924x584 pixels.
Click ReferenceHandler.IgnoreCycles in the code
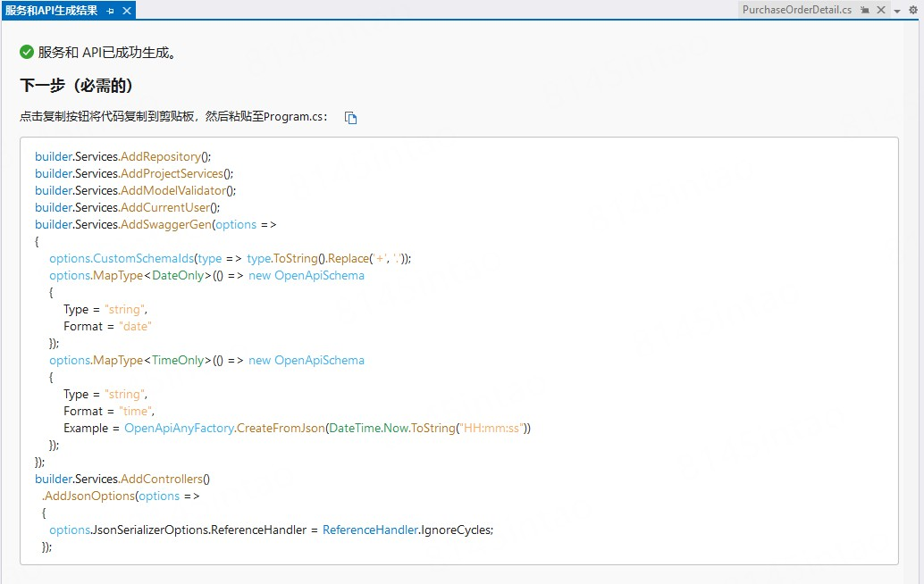click(x=407, y=530)
